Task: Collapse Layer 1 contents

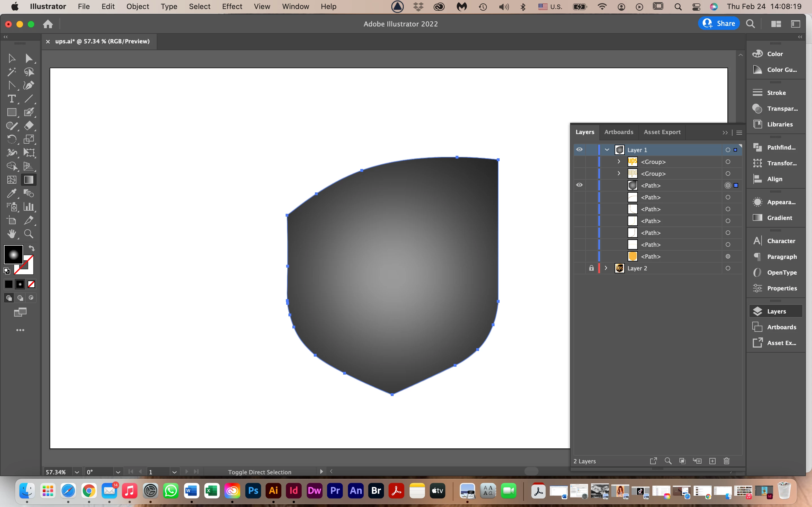Action: (607, 150)
